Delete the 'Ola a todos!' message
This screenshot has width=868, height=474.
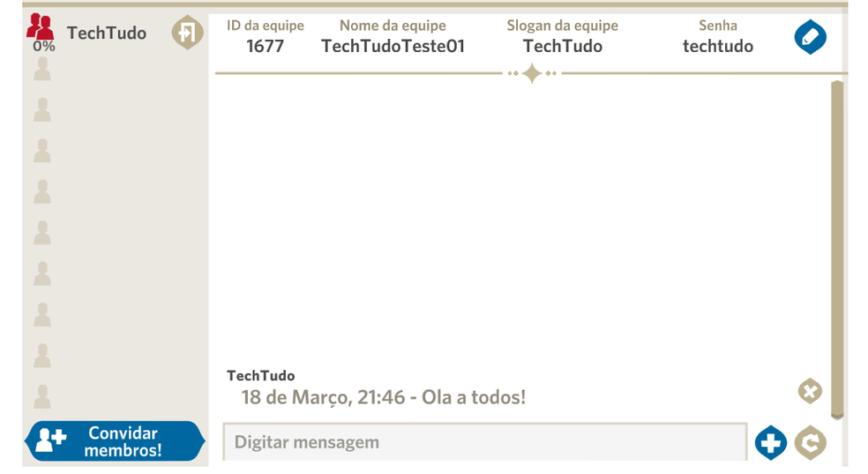[810, 391]
